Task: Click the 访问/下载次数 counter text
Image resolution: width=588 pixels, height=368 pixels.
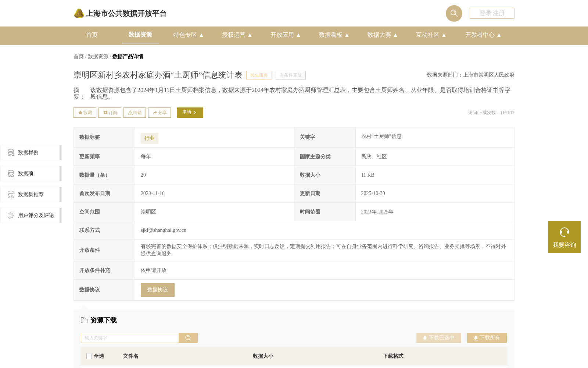Action: tap(491, 113)
